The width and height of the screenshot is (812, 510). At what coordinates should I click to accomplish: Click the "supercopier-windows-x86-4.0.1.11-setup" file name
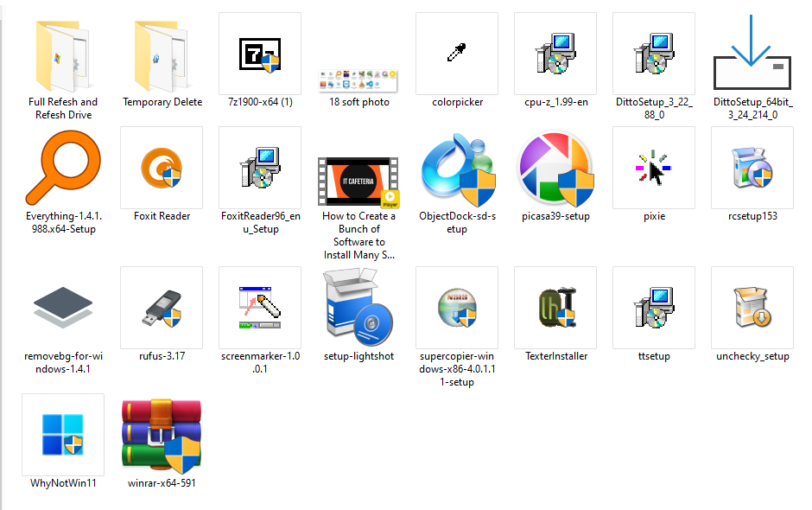click(x=457, y=369)
